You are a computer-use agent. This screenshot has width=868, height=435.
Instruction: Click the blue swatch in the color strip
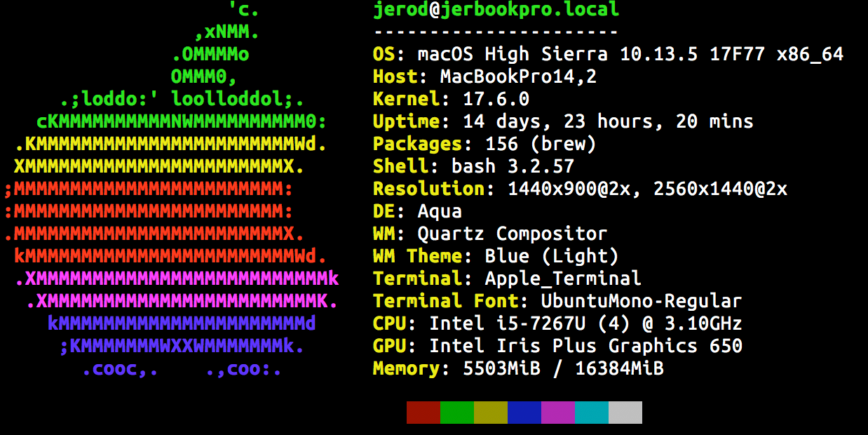pyautogui.click(x=524, y=413)
